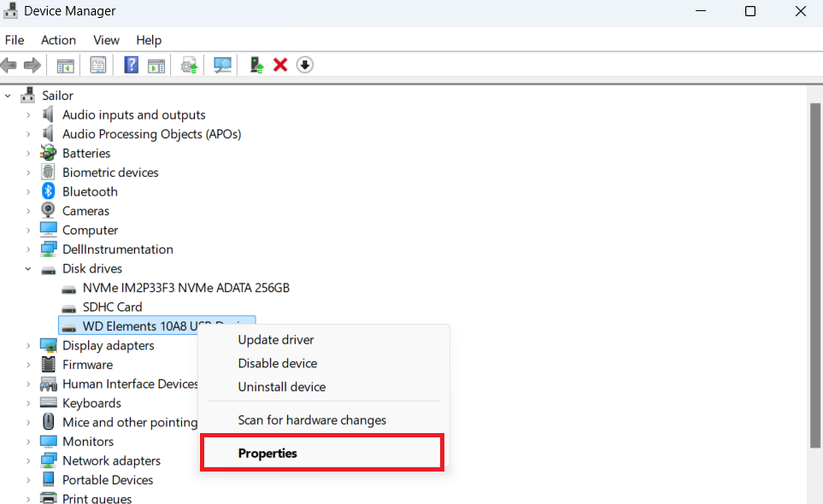The height and width of the screenshot is (504, 823).
Task: Click Scan for hardware changes monitor icon
Action: 222,65
